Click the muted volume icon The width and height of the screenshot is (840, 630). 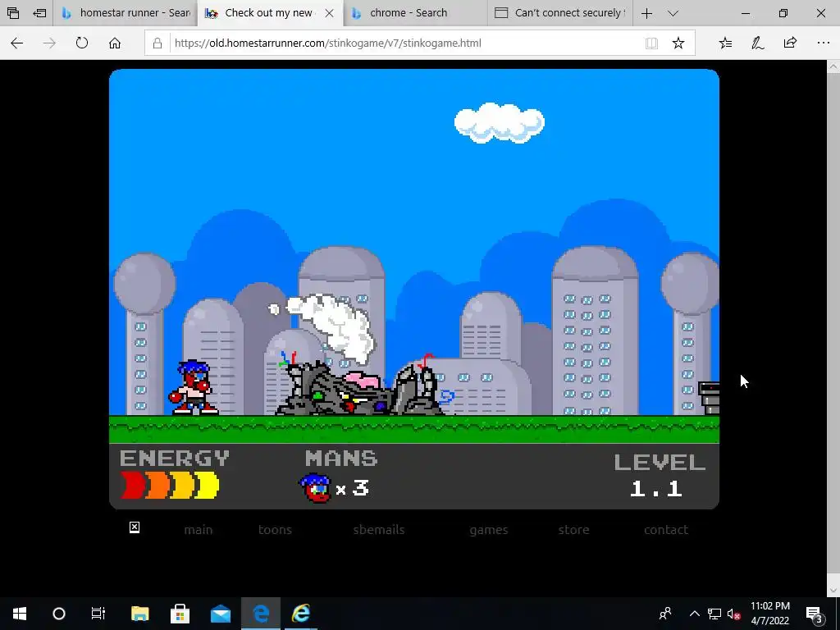[734, 614]
